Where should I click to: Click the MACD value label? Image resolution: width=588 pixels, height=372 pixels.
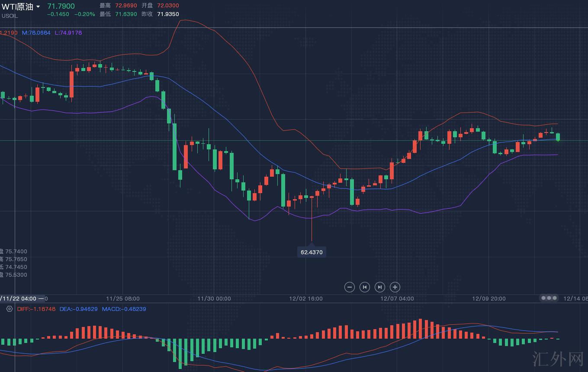tap(124, 309)
